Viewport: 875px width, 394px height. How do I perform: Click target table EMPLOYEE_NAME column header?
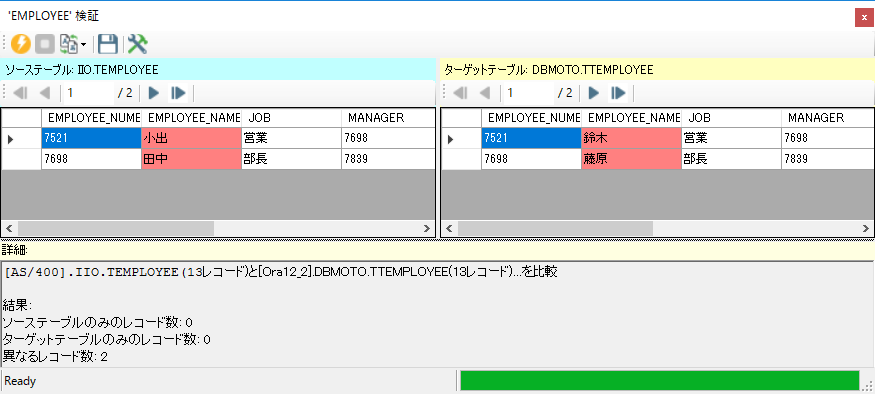pos(632,118)
